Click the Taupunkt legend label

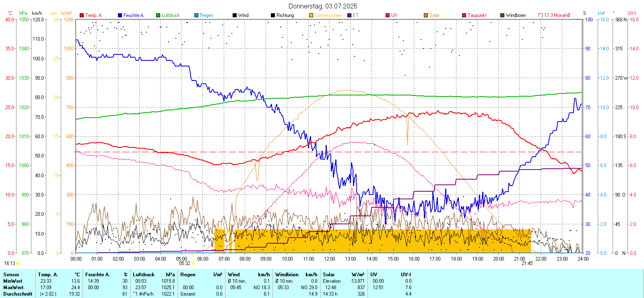click(477, 15)
